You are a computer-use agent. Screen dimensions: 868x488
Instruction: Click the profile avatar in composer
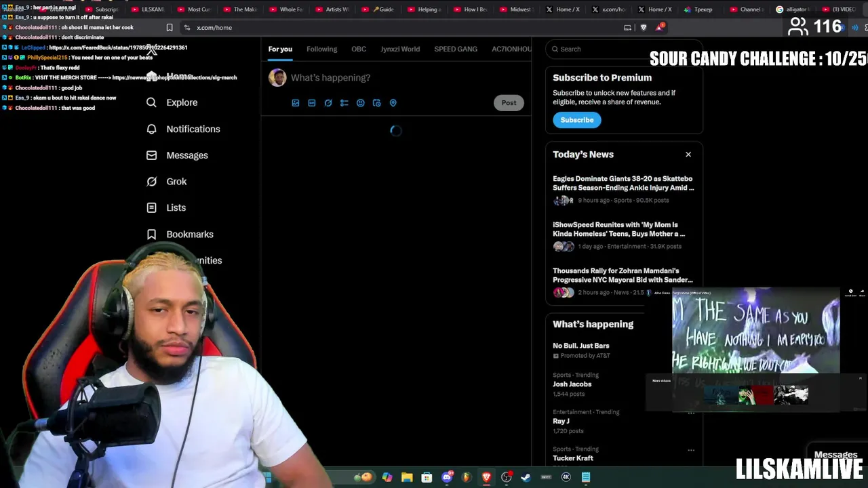point(277,77)
